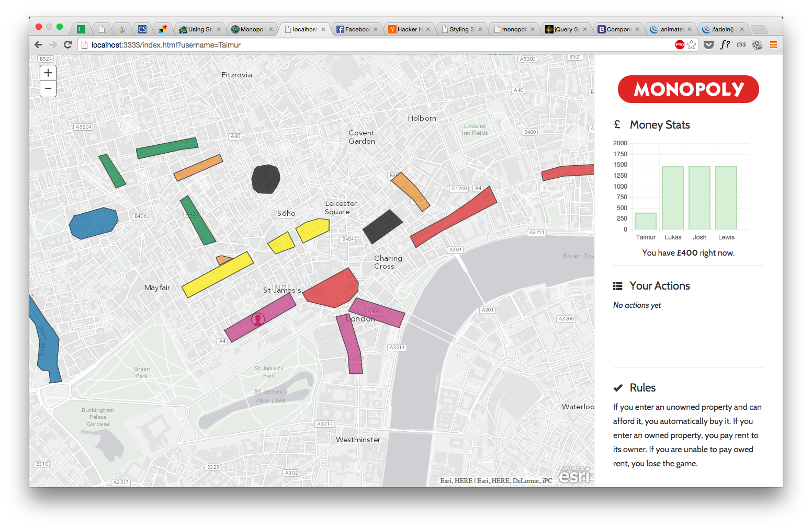Open the pinned CS tab

pyautogui.click(x=142, y=29)
